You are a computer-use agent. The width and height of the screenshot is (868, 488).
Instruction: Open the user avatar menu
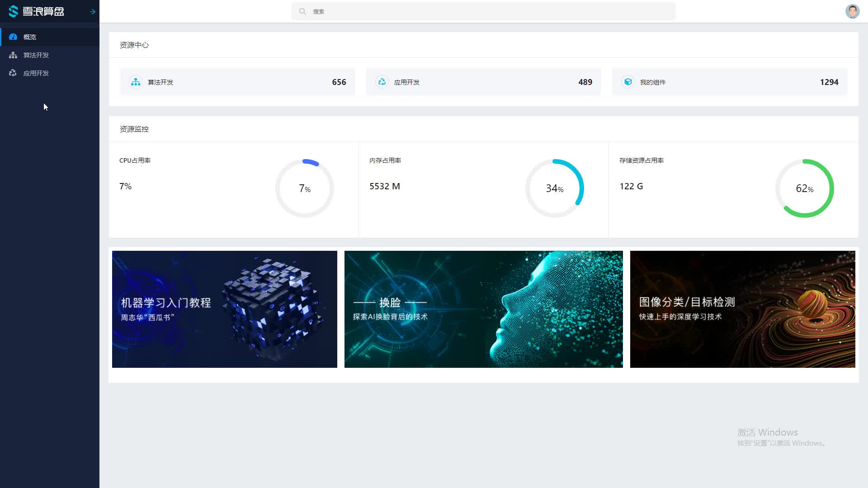point(852,11)
